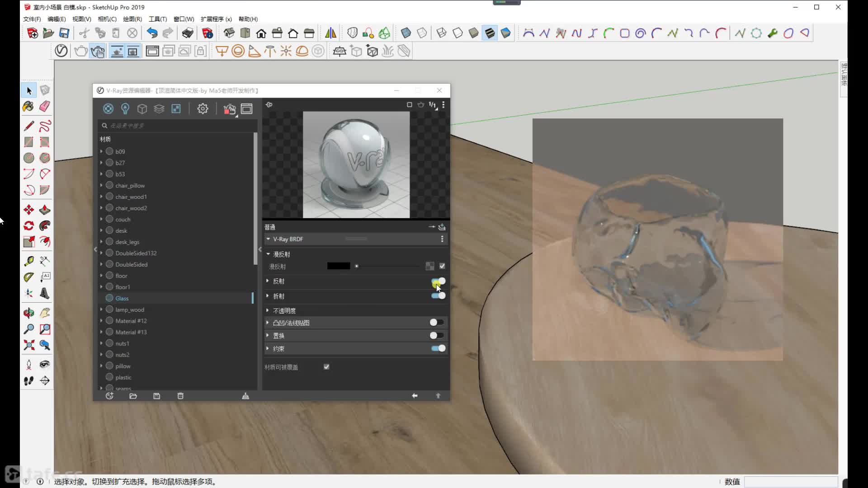Viewport: 868px width, 488px height.
Task: Open Render Elements layers tab icon
Action: [159, 109]
